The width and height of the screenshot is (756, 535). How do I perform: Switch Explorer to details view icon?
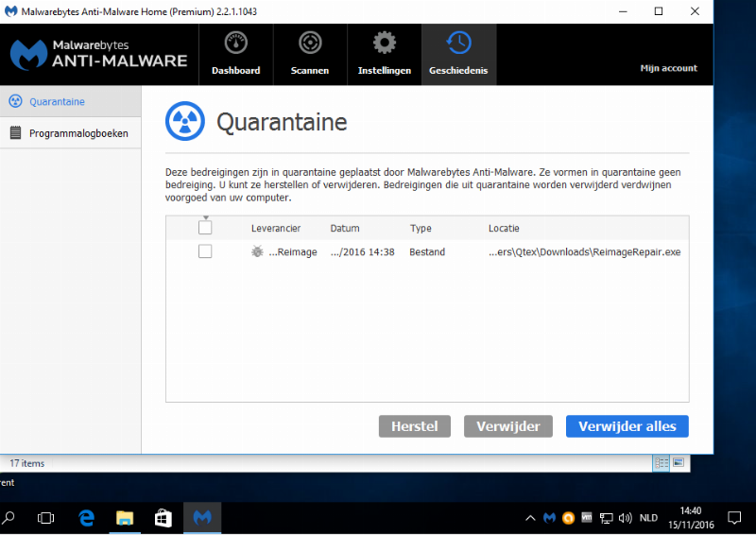[x=661, y=463]
